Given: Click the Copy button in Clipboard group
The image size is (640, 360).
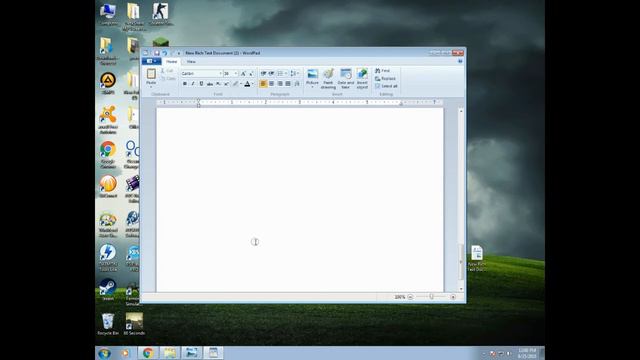Looking at the screenshot, I should pyautogui.click(x=168, y=78).
